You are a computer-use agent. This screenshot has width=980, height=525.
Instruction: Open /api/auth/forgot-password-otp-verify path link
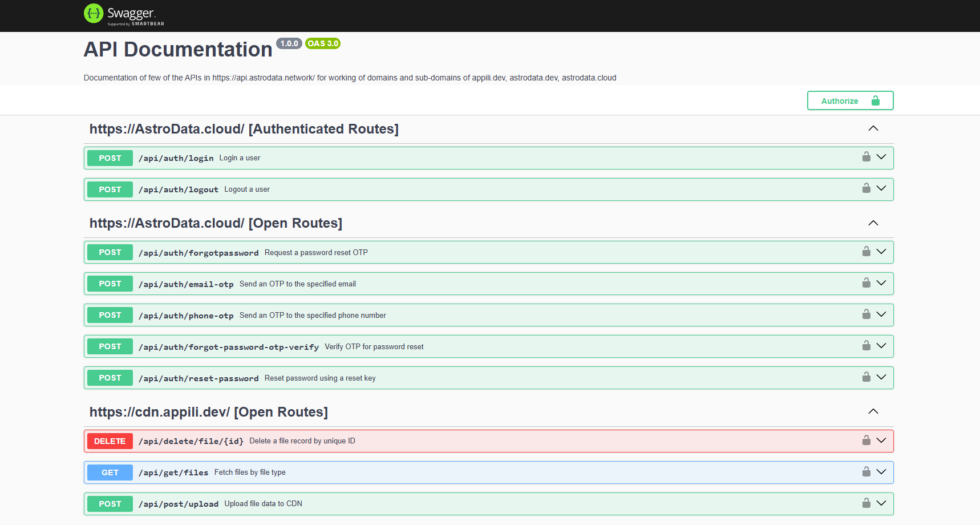pos(229,347)
